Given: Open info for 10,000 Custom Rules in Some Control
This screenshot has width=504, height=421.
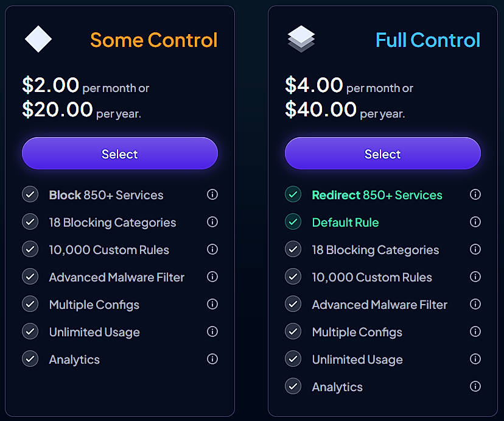Looking at the screenshot, I should click(212, 249).
